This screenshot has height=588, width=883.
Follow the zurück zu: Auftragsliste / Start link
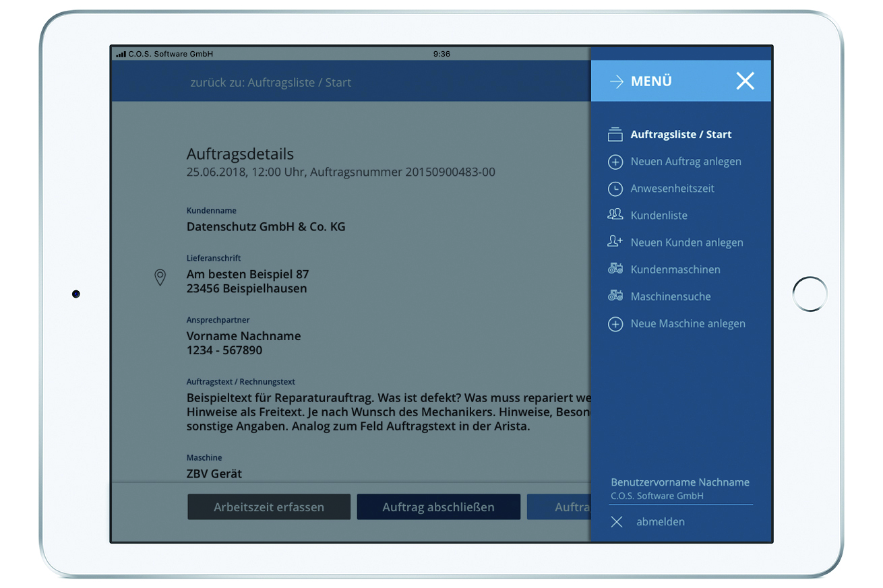[x=270, y=83]
